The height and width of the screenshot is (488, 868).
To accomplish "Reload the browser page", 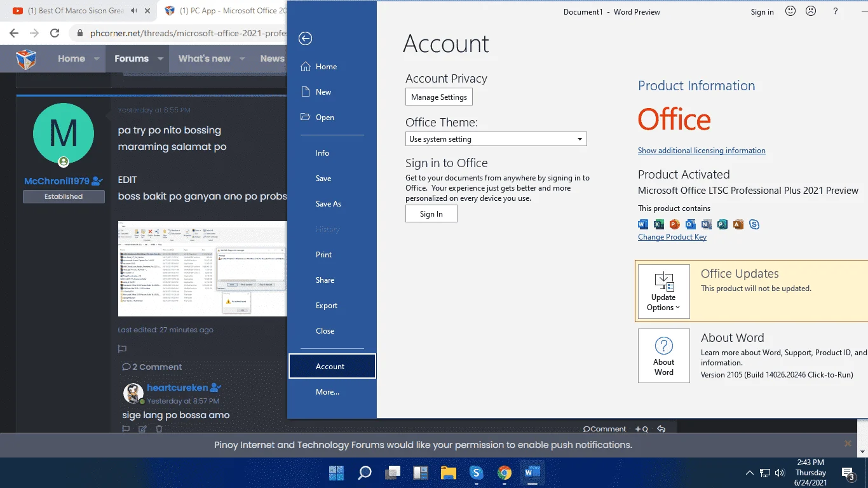I will pos(55,33).
